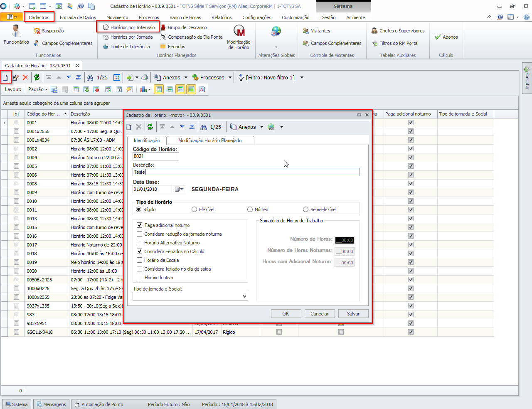Click the text format 'A' layout icon
This screenshot has width=532, height=409.
point(202,89)
